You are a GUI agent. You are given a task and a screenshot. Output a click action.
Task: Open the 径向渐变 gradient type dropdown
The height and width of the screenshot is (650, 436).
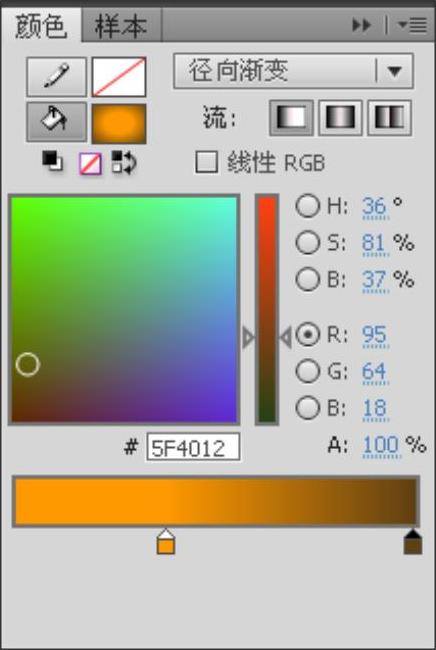click(x=293, y=71)
